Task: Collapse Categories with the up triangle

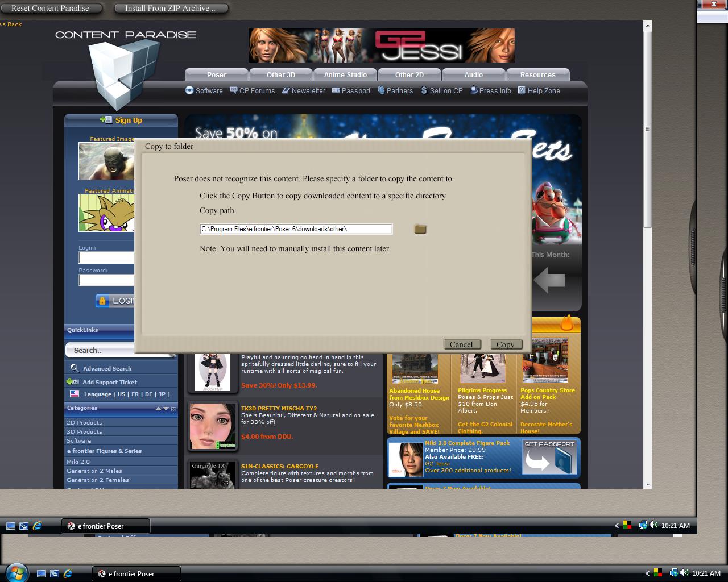Action: coord(158,409)
